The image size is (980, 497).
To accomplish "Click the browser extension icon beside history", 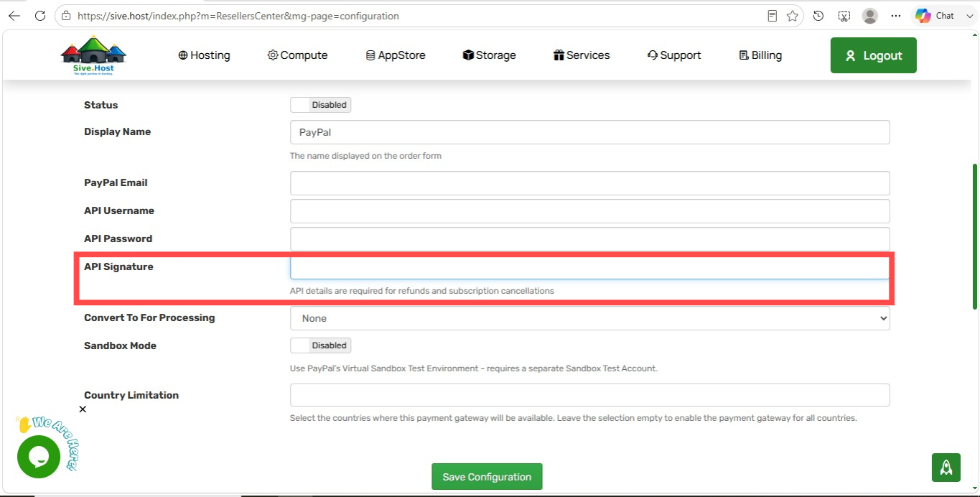I will tap(844, 16).
